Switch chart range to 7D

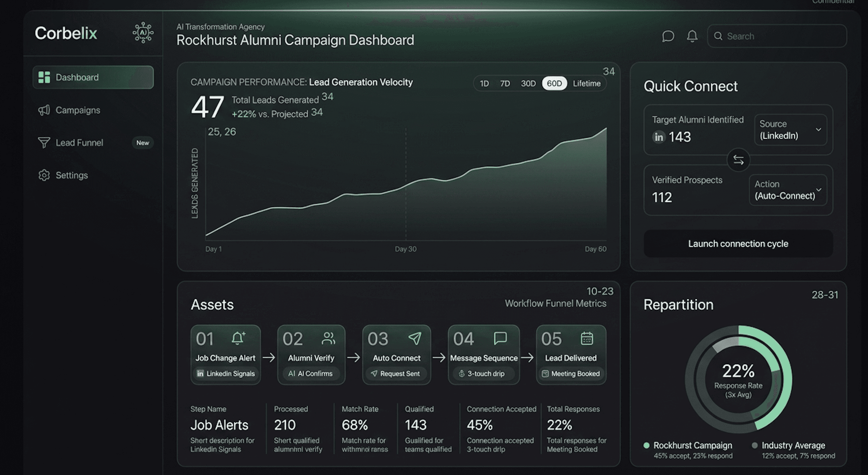pyautogui.click(x=505, y=83)
